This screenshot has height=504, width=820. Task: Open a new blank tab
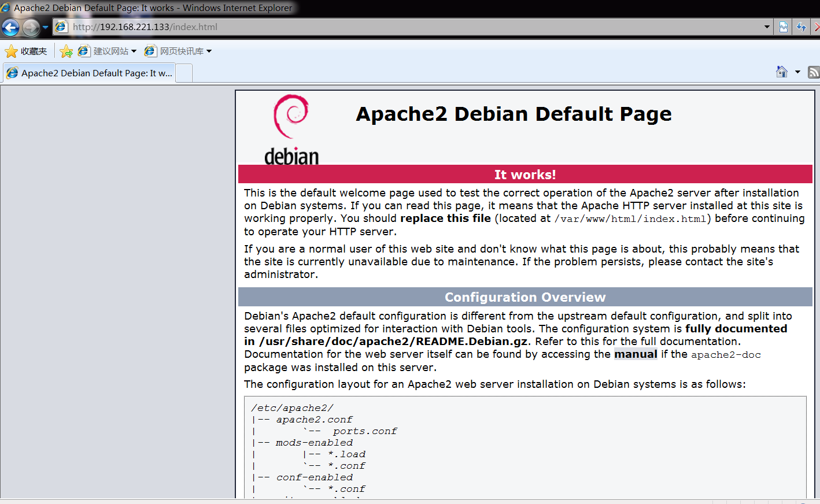click(x=184, y=73)
